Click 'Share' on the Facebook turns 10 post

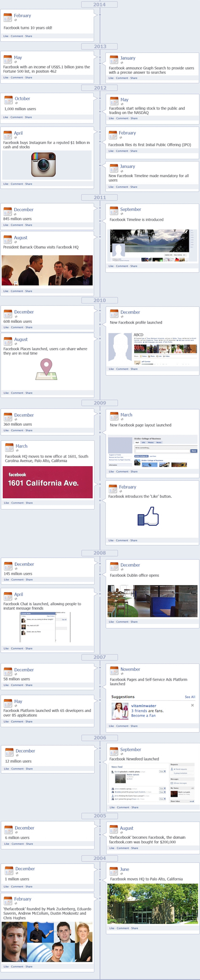tap(29, 36)
